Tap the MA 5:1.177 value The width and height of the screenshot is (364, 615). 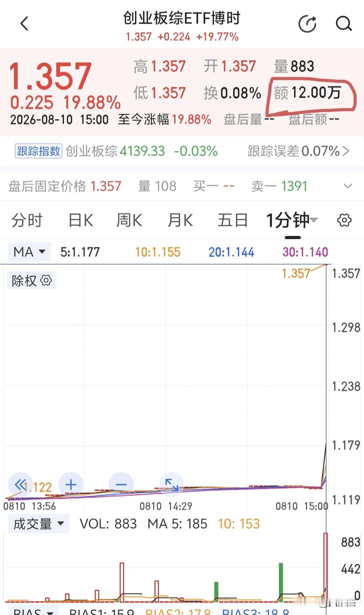(80, 252)
